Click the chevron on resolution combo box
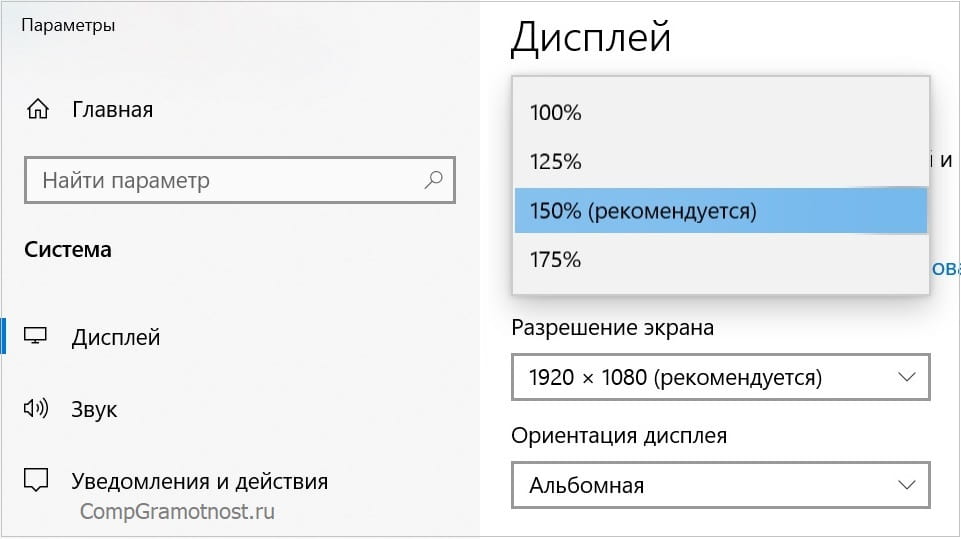 coord(907,377)
